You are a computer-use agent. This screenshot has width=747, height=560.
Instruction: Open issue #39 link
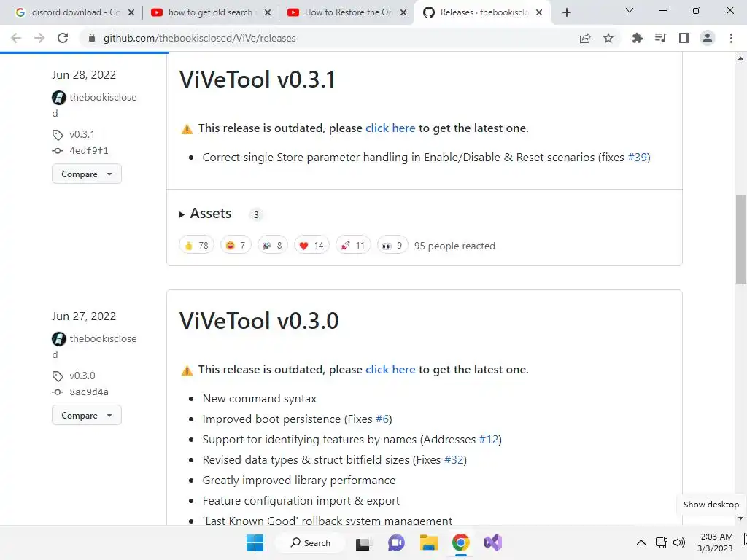(637, 157)
